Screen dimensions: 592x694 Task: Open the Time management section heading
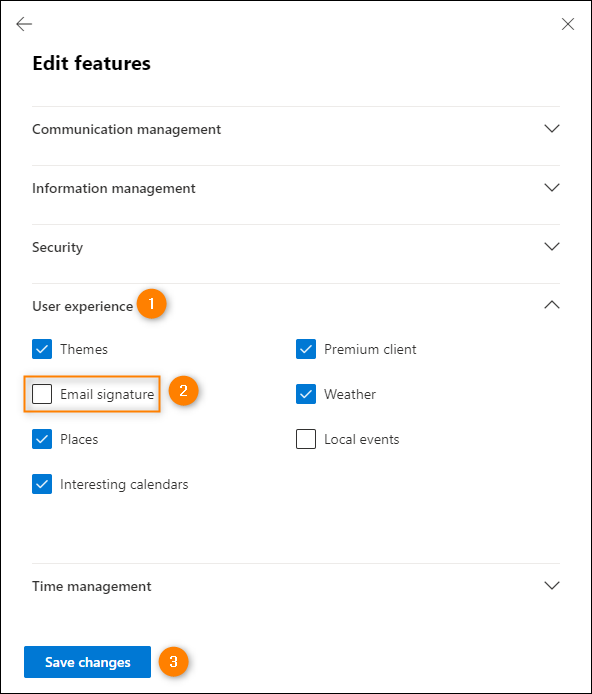pyautogui.click(x=92, y=586)
